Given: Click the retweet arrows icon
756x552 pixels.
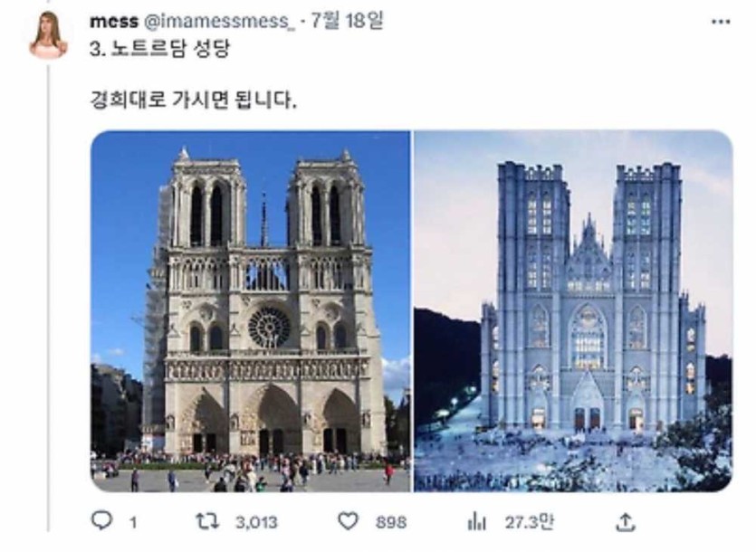Looking at the screenshot, I should 207,521.
